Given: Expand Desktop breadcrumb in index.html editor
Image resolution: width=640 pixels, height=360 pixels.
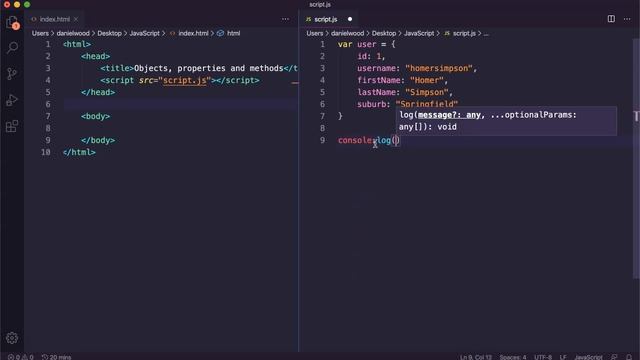Looking at the screenshot, I should click(x=109, y=33).
